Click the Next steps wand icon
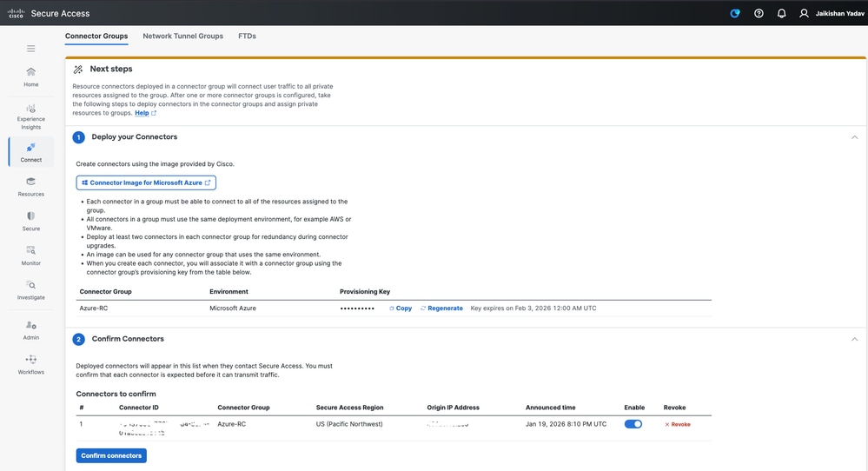This screenshot has height=471, width=868. click(78, 70)
